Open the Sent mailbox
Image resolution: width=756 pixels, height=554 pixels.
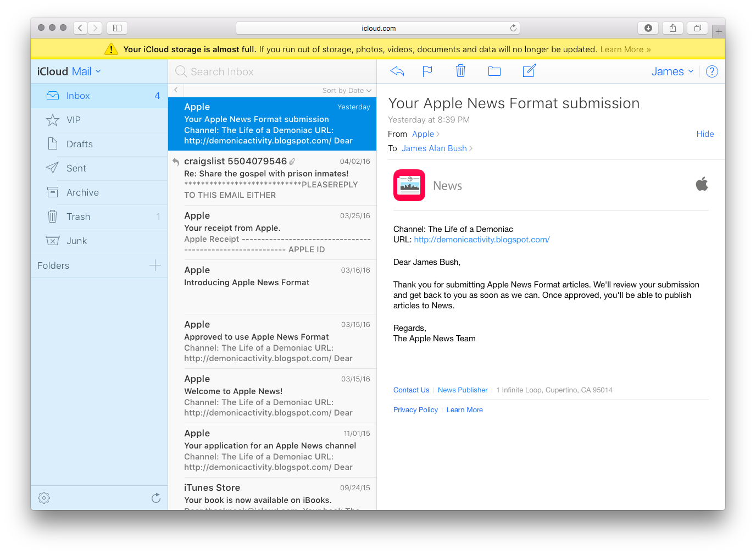click(99, 168)
